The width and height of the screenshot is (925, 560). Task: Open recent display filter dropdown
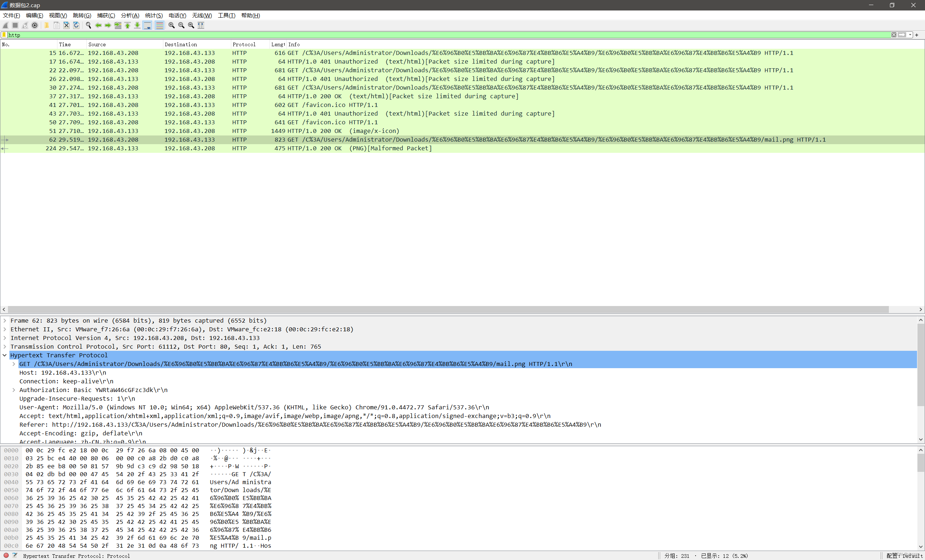pos(910,35)
